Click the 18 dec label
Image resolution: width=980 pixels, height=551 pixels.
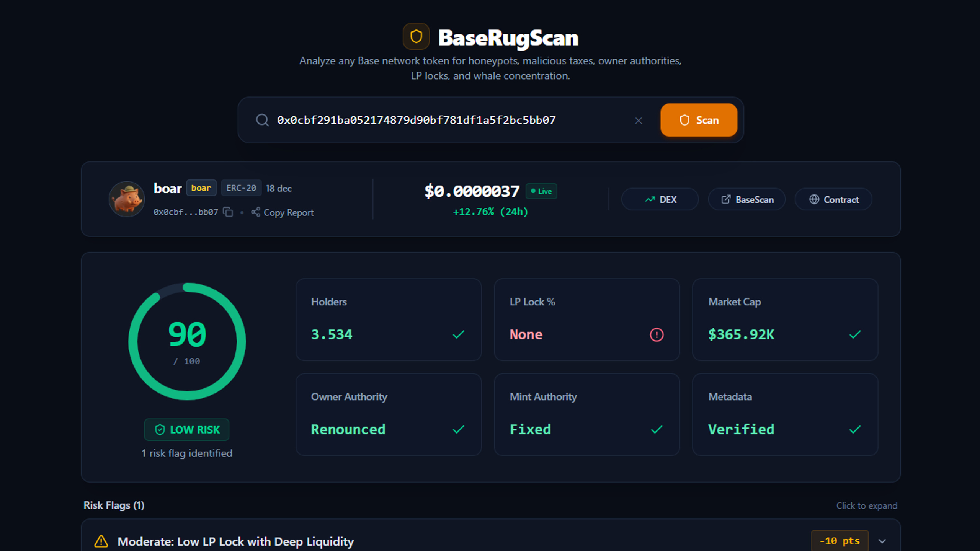pos(279,188)
